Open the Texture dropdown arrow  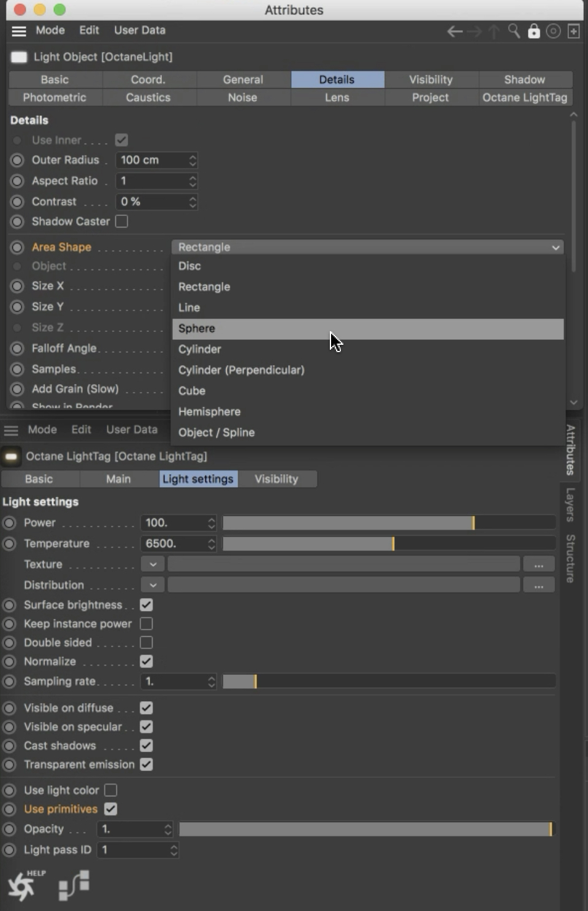153,564
